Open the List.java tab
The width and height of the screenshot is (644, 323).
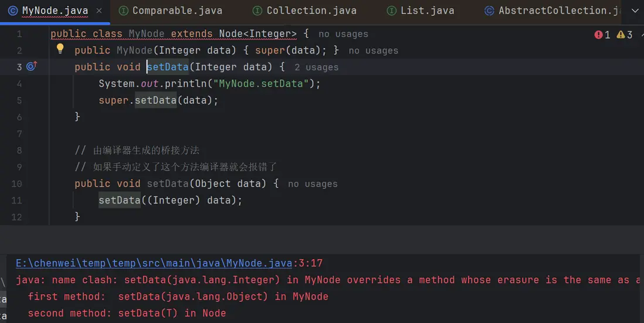click(x=426, y=11)
